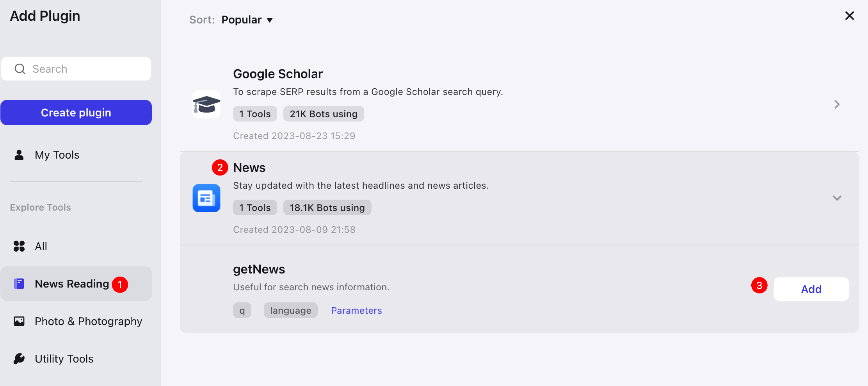The image size is (868, 386).
Task: Click the News Reading book icon
Action: click(19, 284)
